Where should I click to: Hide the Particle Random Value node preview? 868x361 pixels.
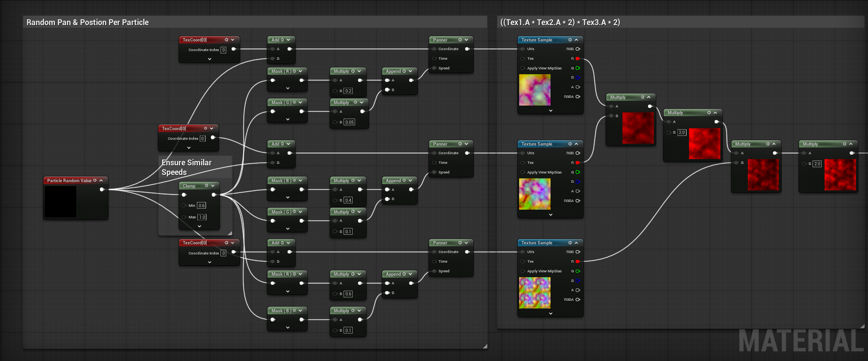(x=101, y=181)
